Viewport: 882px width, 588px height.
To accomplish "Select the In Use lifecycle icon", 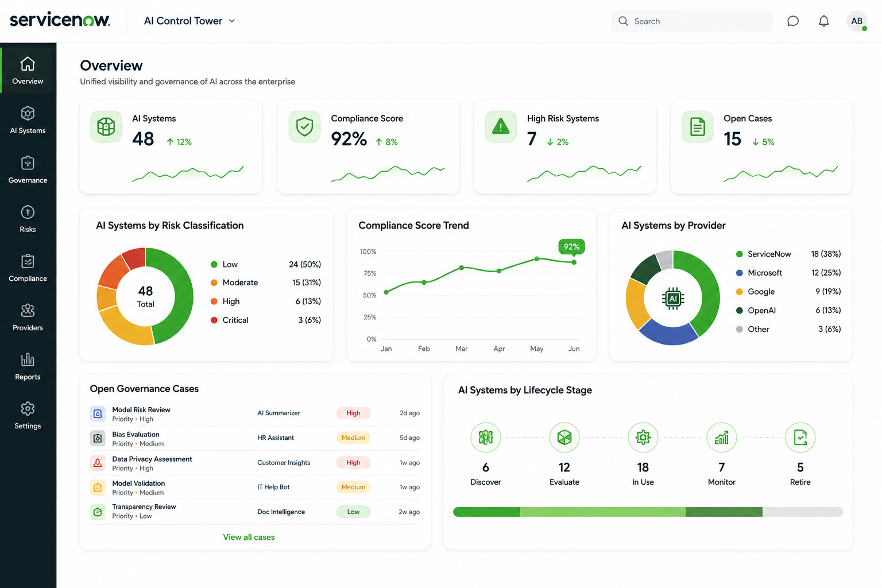I will point(643,438).
